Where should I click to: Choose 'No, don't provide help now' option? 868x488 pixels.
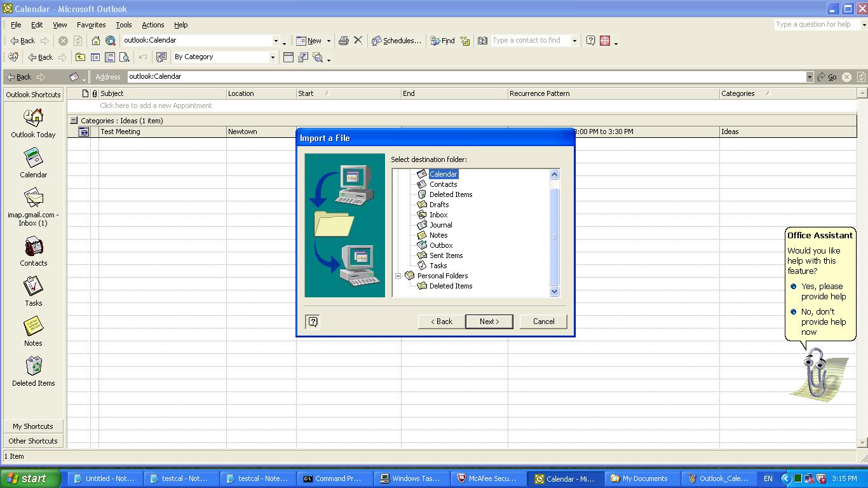coord(823,322)
